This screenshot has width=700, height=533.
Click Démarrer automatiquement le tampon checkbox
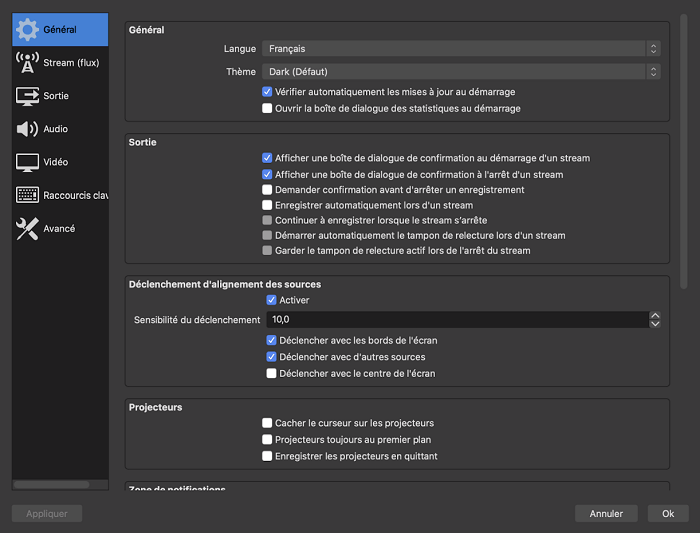click(x=267, y=235)
